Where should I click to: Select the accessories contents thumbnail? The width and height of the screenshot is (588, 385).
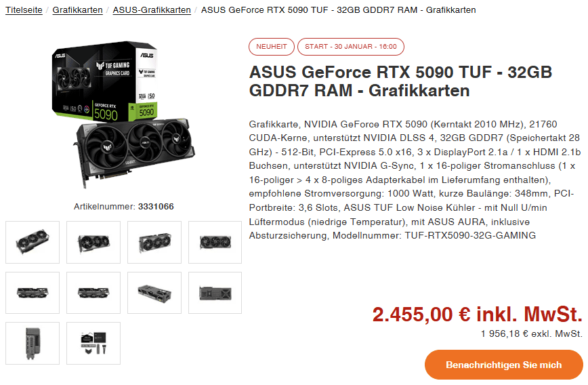(93, 343)
